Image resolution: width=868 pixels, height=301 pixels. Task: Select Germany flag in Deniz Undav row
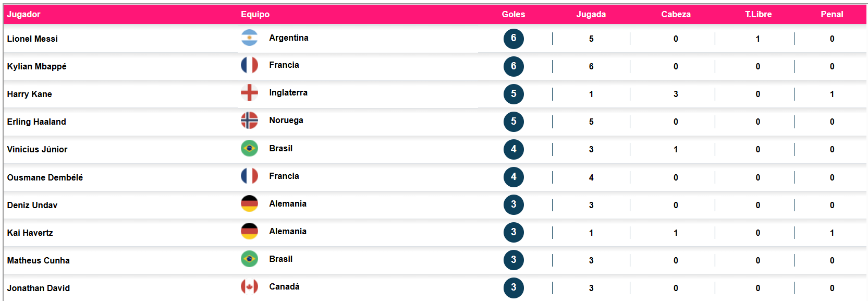pyautogui.click(x=249, y=203)
